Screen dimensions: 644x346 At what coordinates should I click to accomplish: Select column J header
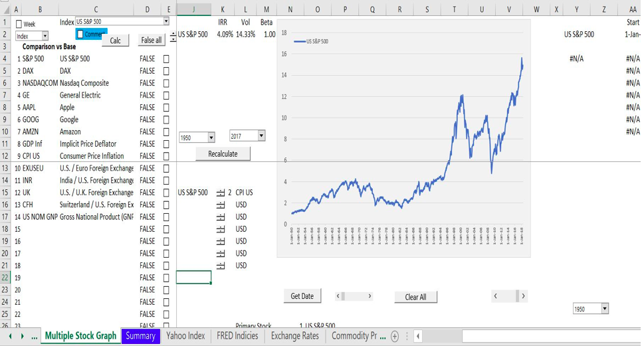coord(194,9)
